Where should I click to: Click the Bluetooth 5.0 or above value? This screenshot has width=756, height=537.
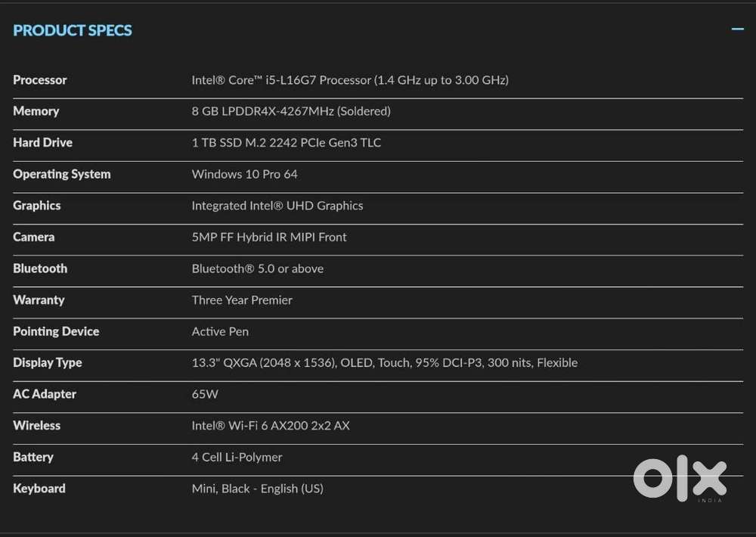click(258, 268)
